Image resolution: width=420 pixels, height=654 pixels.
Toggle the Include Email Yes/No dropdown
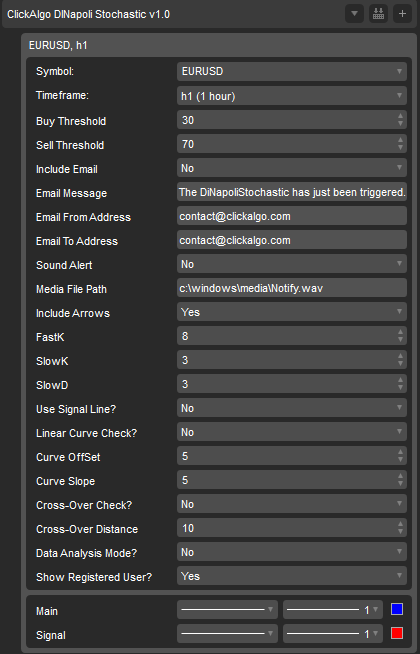click(x=292, y=168)
